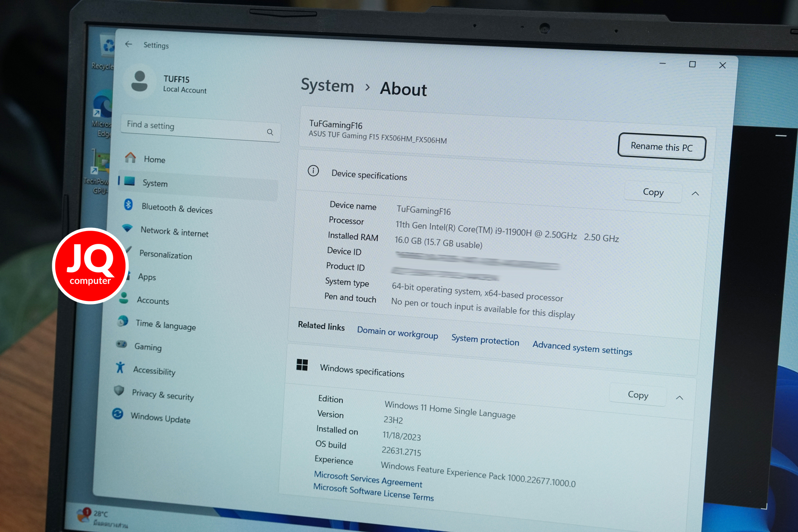
Task: Open Microsoft Services Agreement link
Action: click(x=368, y=479)
